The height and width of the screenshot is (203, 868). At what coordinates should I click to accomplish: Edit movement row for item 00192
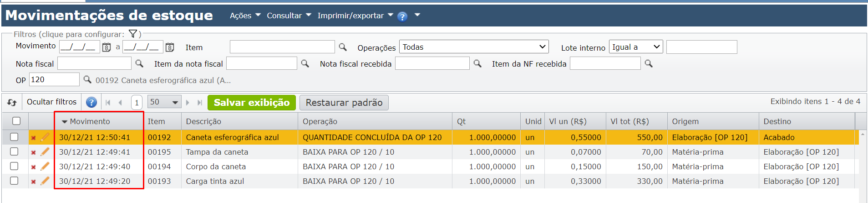(x=45, y=137)
